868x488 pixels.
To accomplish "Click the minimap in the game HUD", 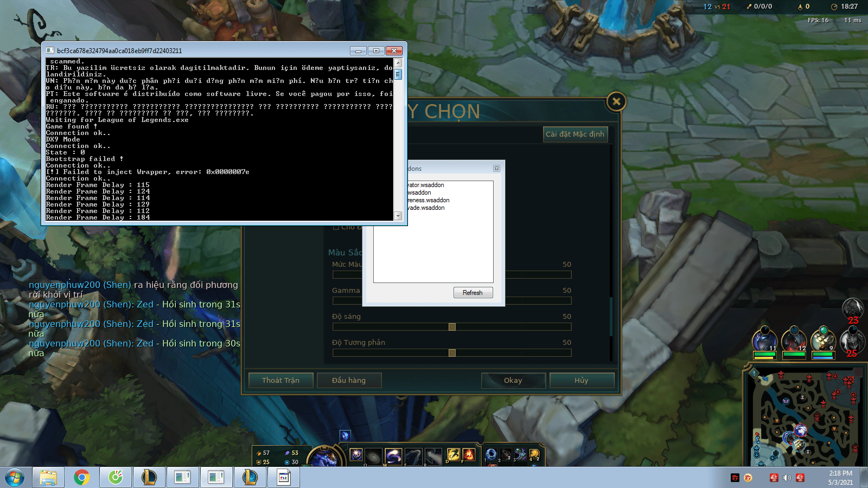I will [806, 418].
